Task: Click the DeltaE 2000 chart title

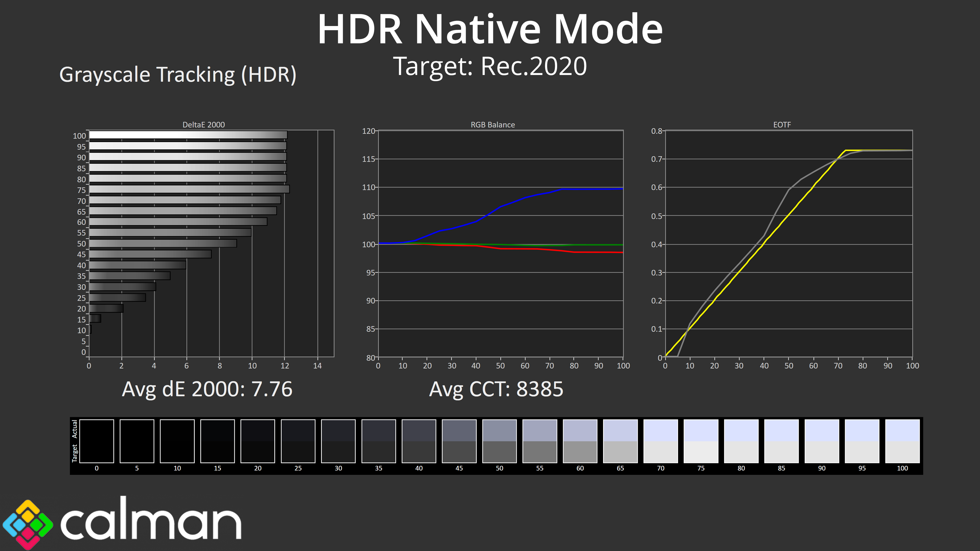Action: [x=204, y=125]
